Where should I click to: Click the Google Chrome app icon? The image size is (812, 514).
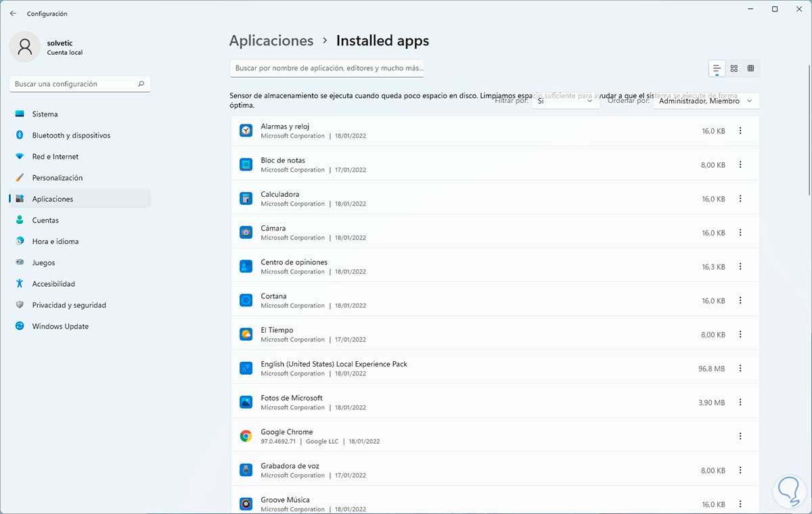tap(246, 436)
